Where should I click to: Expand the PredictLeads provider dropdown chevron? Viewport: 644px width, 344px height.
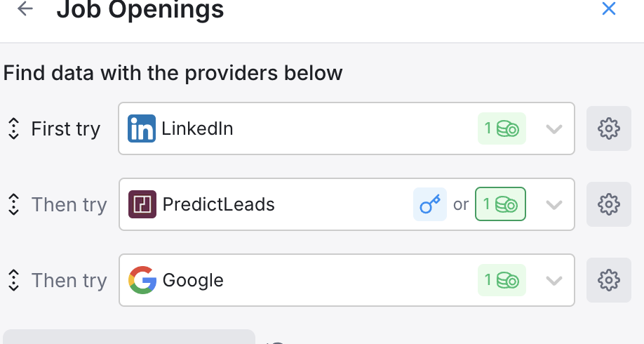[x=554, y=204]
